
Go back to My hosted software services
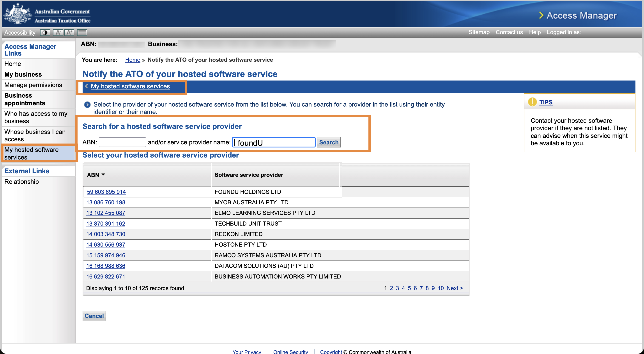click(x=130, y=86)
